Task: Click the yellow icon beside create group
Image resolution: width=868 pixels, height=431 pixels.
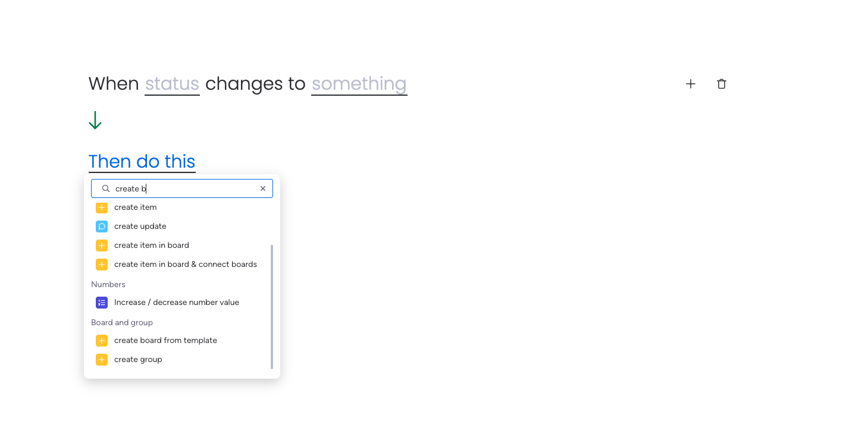Action: (x=102, y=360)
